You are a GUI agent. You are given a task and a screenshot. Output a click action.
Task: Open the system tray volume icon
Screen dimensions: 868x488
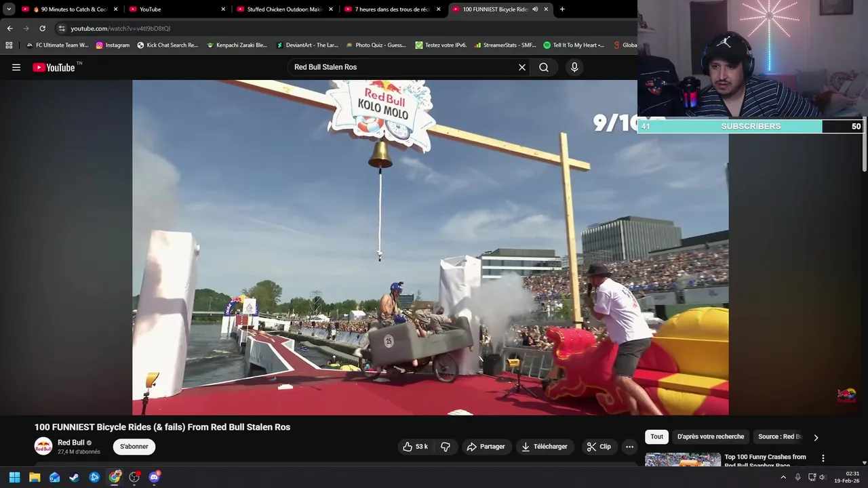(x=823, y=477)
